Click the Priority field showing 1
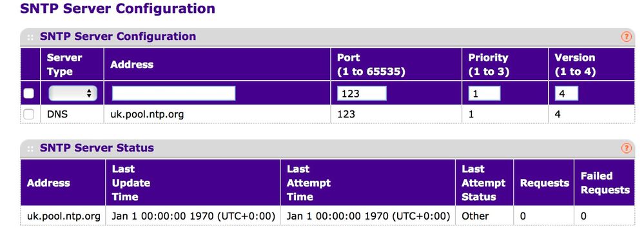The image size is (644, 237). point(484,94)
